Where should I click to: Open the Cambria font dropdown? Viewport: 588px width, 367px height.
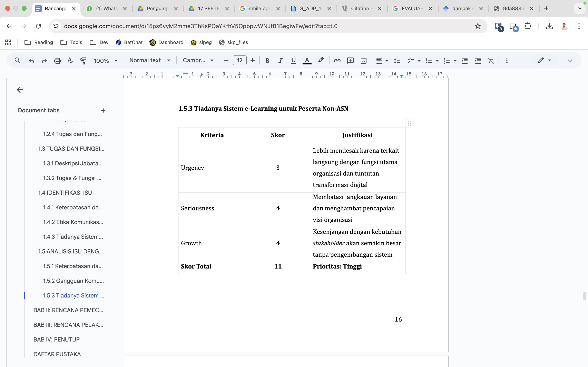pos(198,60)
